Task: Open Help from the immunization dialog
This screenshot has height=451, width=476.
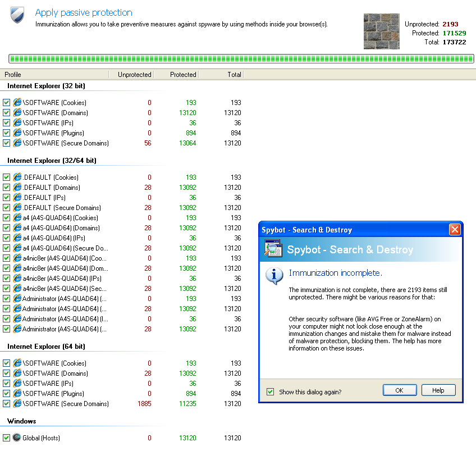Action: click(438, 390)
